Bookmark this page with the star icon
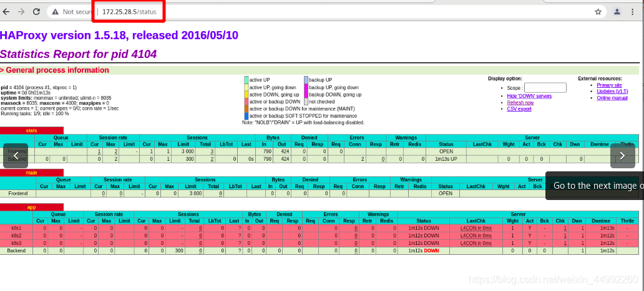This screenshot has height=291, width=644. 598,12
